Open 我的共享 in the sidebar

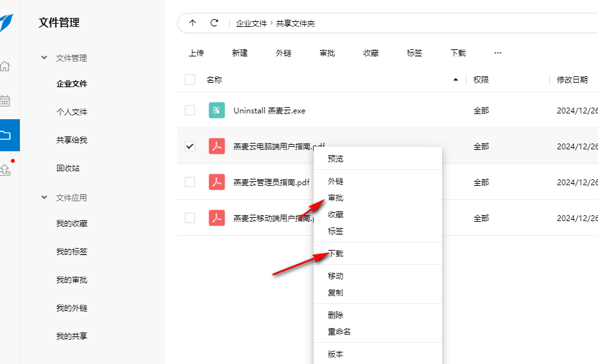72,336
